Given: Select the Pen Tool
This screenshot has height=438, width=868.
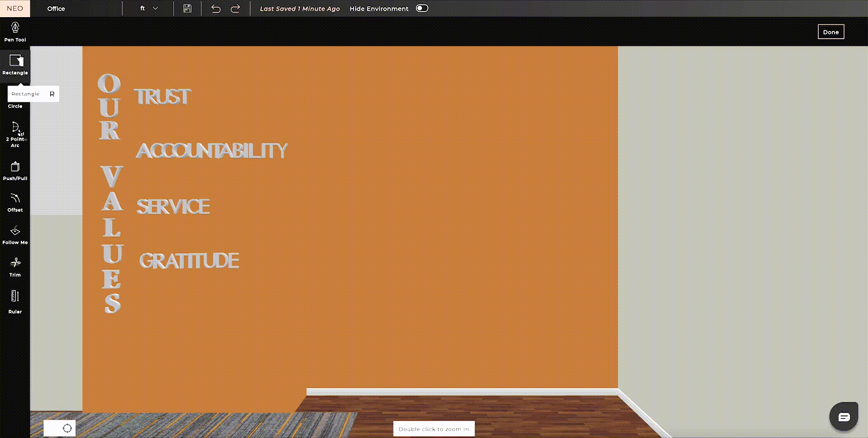Looking at the screenshot, I should [x=15, y=32].
